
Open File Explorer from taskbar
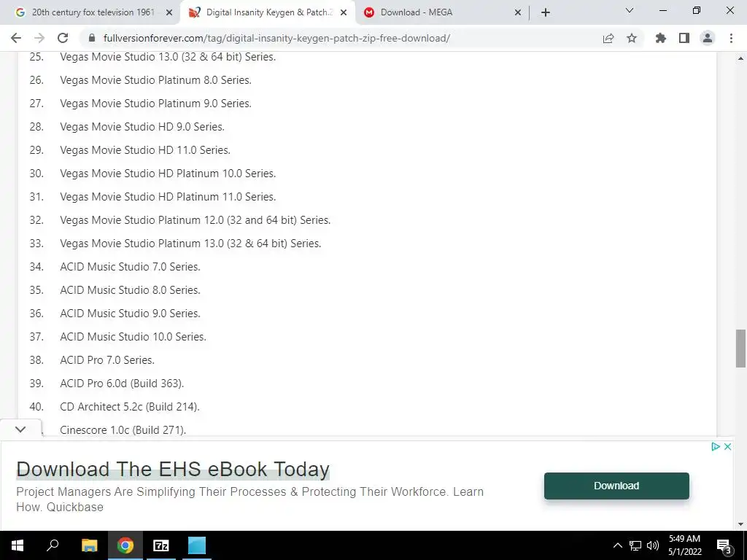point(90,545)
